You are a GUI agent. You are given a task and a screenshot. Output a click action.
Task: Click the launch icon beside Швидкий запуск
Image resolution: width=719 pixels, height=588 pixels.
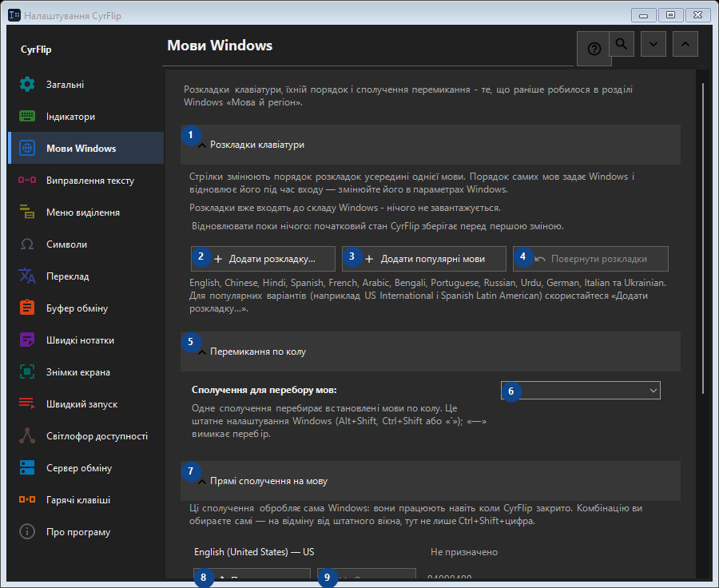[27, 403]
